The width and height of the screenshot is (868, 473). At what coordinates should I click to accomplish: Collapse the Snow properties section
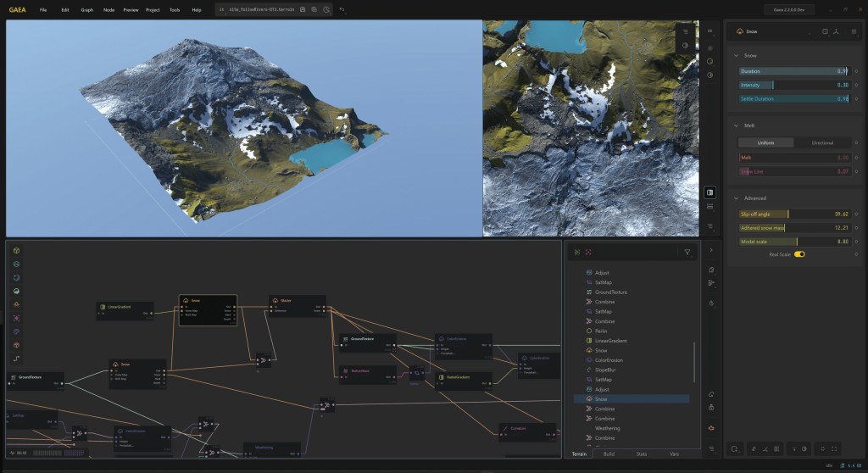coord(737,55)
